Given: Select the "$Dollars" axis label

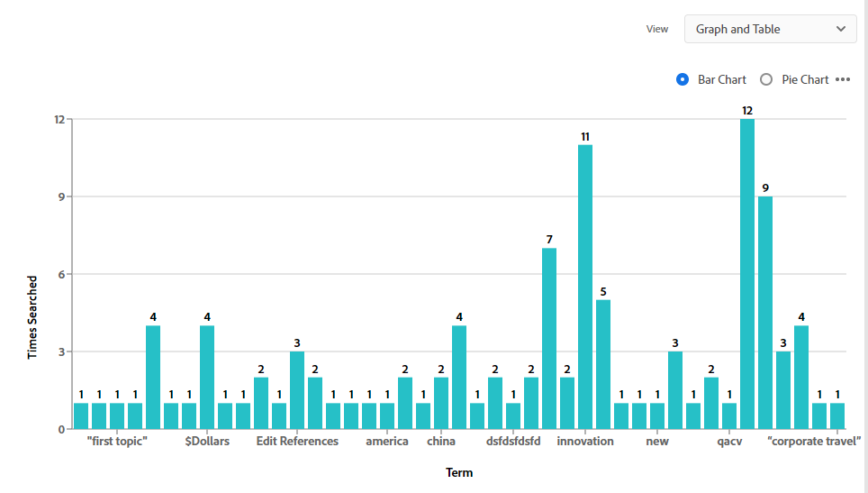Looking at the screenshot, I should point(207,442).
